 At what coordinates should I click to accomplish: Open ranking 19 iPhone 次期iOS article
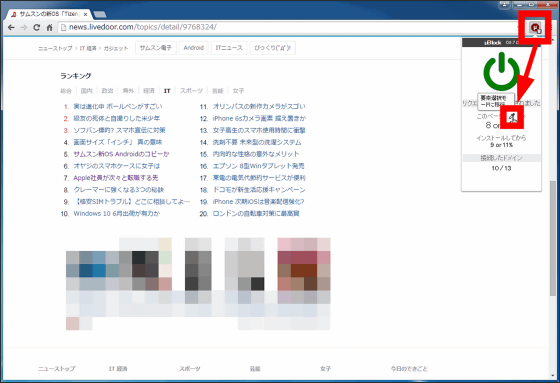[258, 202]
